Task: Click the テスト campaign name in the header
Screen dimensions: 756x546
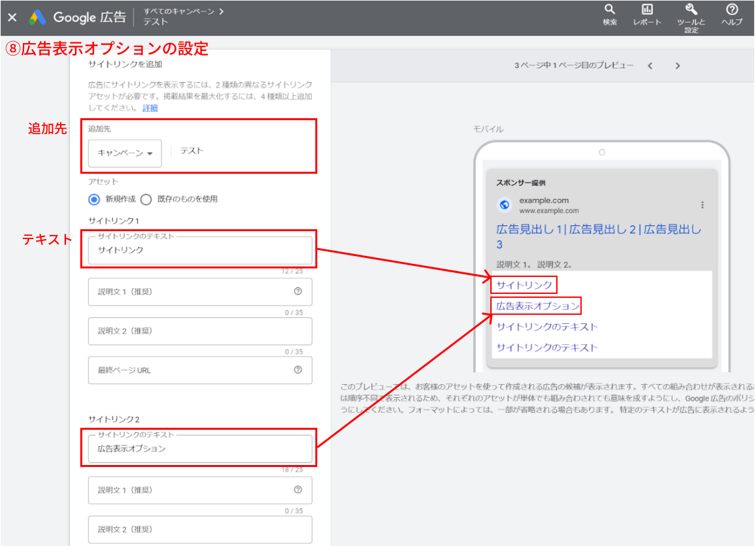Action: point(155,22)
